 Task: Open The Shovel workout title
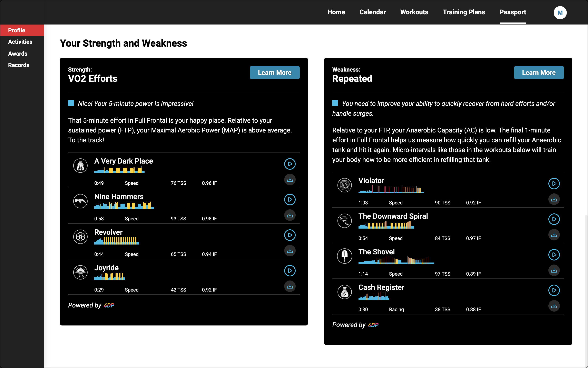[376, 252]
